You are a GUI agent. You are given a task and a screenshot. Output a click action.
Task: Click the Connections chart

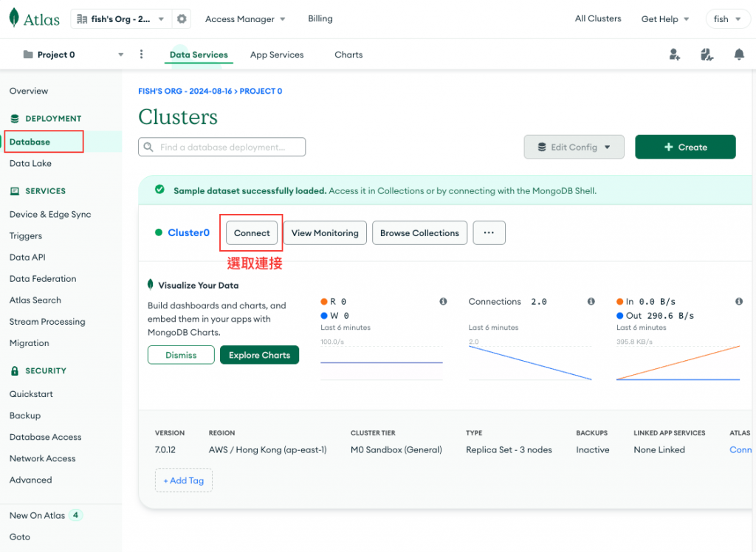530,362
